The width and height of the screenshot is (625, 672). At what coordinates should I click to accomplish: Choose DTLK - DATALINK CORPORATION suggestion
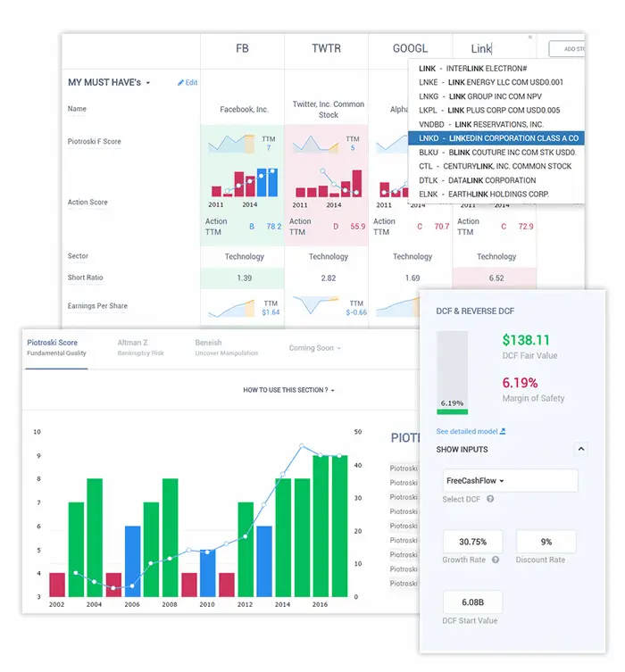coord(496,180)
